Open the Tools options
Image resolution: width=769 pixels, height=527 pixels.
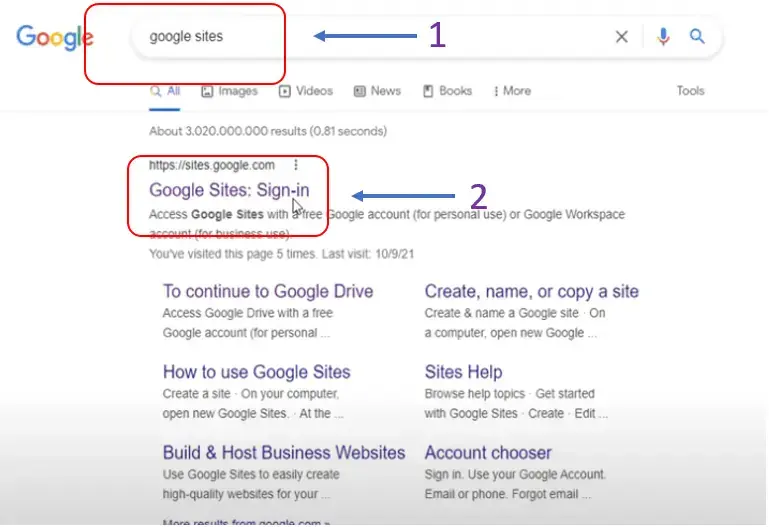[x=691, y=91]
